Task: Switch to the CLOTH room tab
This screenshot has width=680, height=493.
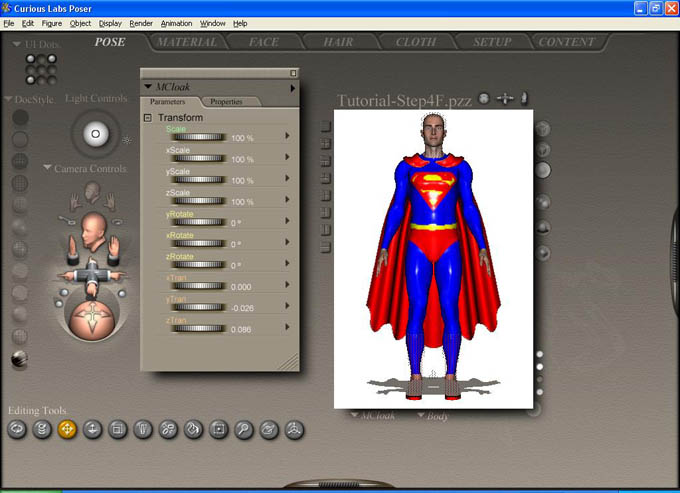Action: (416, 42)
